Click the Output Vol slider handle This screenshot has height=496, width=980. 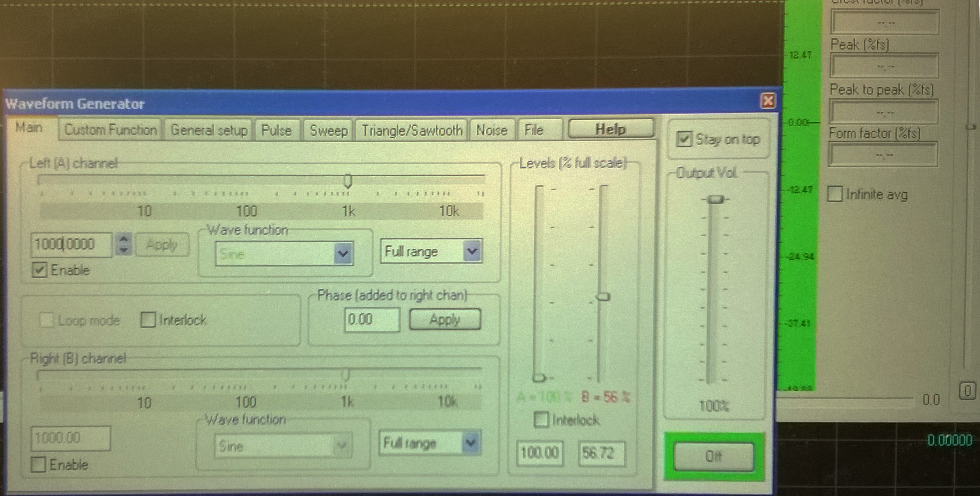pos(715,199)
